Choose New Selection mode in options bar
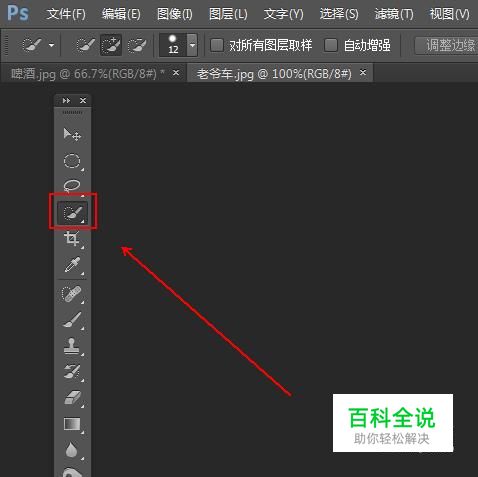The image size is (478, 477). click(x=85, y=45)
